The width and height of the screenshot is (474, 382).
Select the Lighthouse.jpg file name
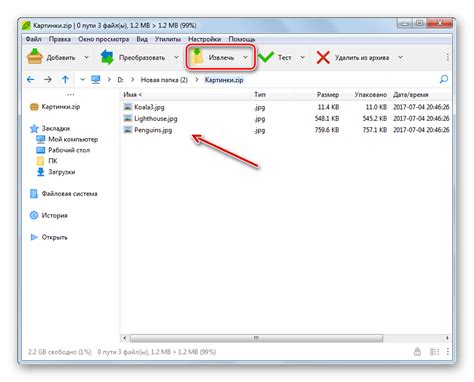(x=156, y=118)
